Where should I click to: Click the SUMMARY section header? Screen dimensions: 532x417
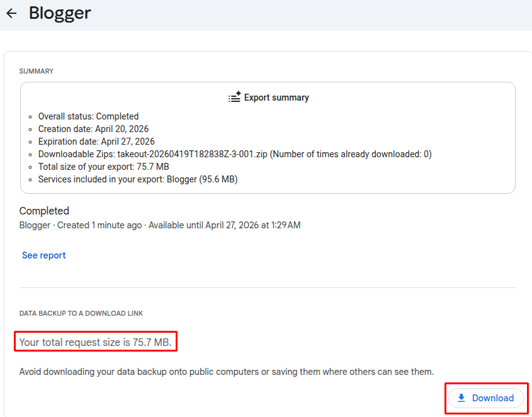[36, 71]
